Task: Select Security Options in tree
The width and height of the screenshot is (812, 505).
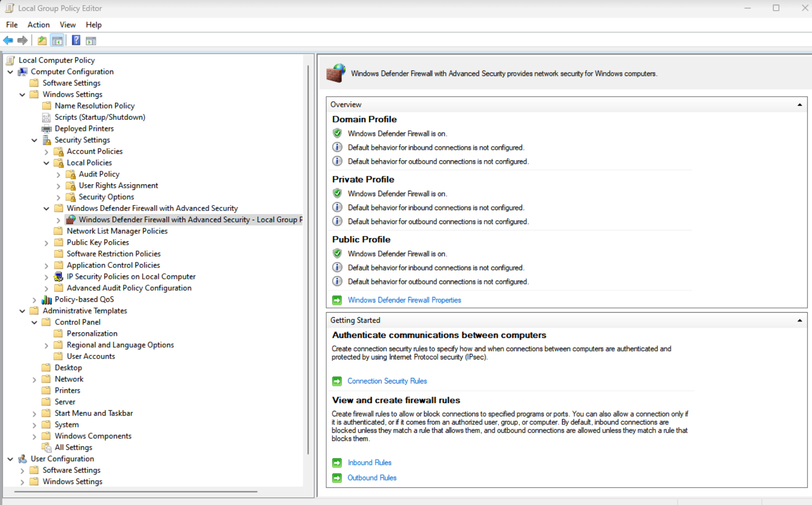Action: (106, 197)
